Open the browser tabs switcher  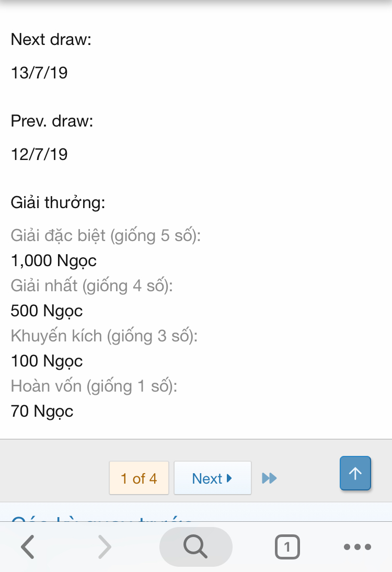(x=287, y=547)
